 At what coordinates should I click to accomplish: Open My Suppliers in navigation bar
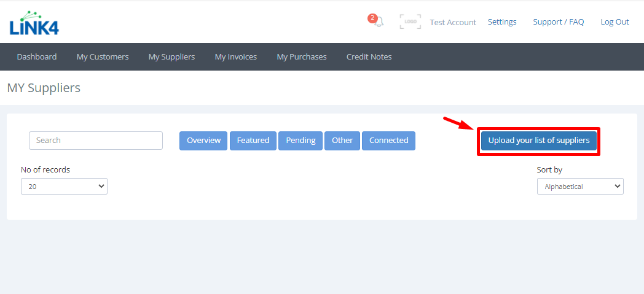click(x=171, y=56)
